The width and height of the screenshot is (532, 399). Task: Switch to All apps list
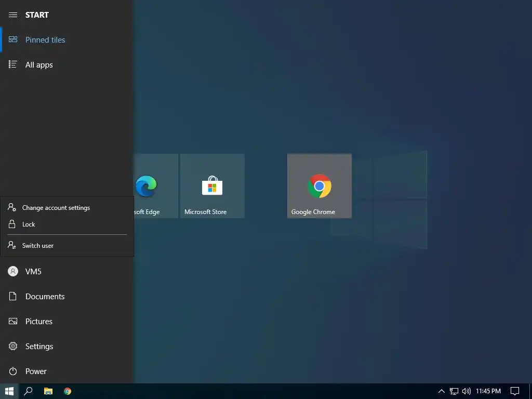[67, 64]
